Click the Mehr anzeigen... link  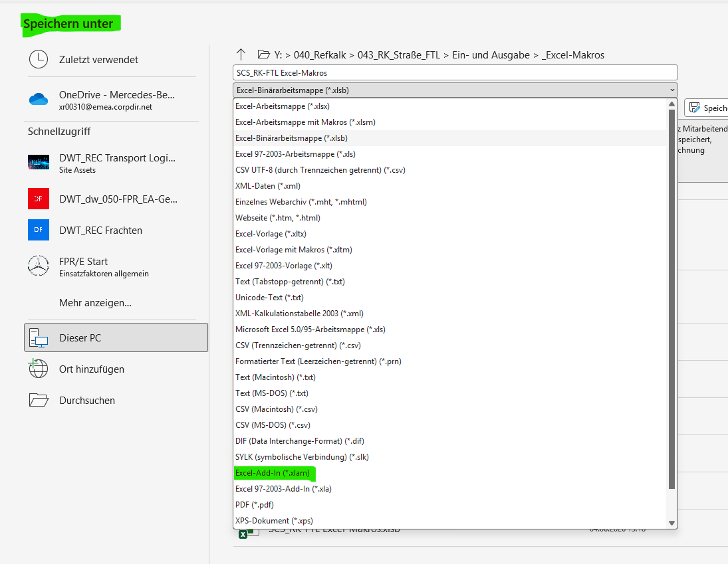[x=95, y=303]
